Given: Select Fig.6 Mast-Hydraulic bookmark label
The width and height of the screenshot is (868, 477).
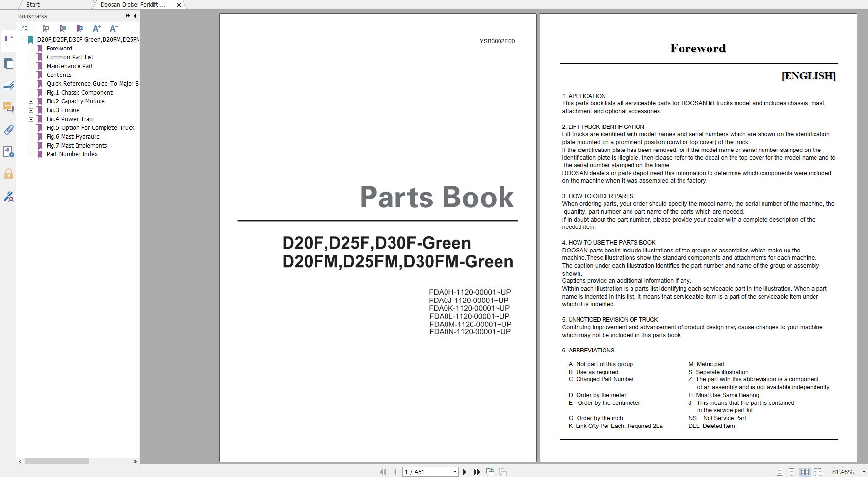Looking at the screenshot, I should (x=73, y=137).
